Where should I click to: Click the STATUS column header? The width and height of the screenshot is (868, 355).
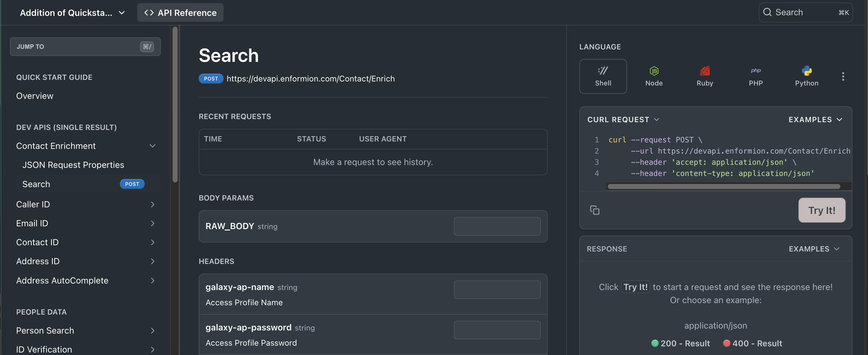311,139
